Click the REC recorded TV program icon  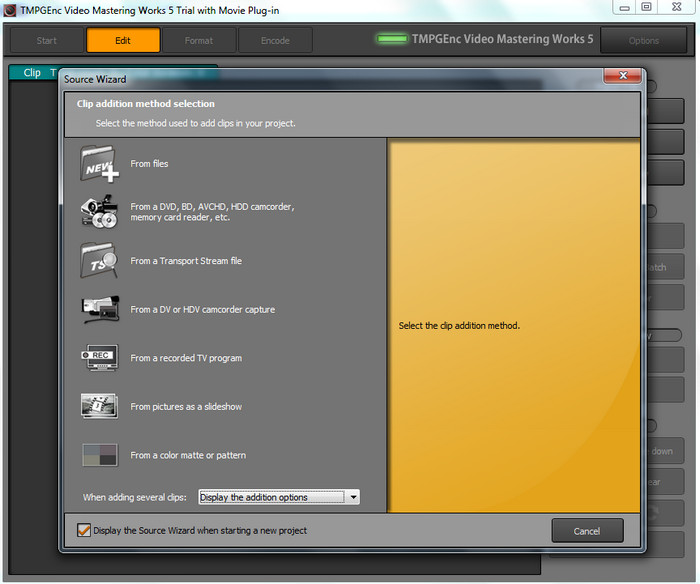pos(100,358)
